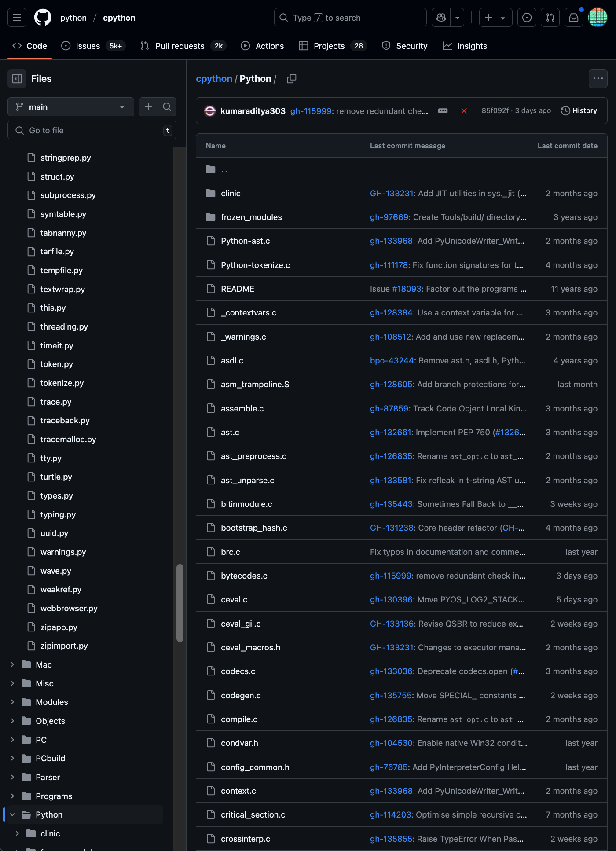Focus the top search box

click(x=350, y=18)
